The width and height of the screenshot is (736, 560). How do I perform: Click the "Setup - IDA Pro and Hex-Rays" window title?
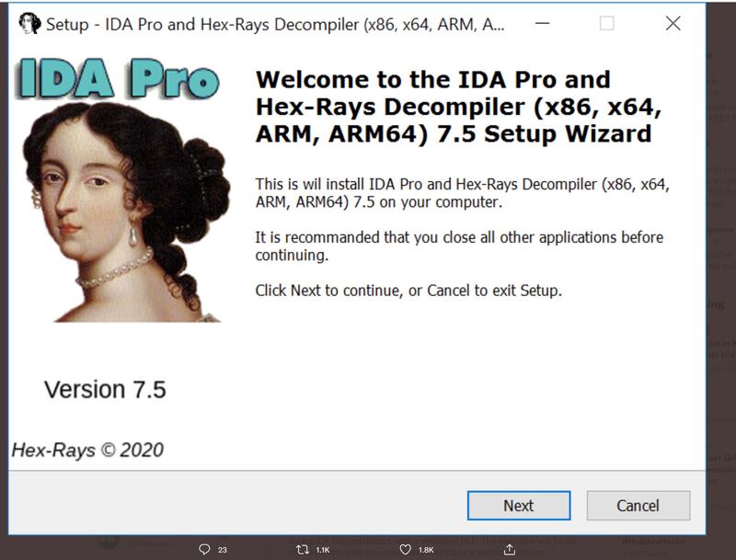tap(275, 25)
